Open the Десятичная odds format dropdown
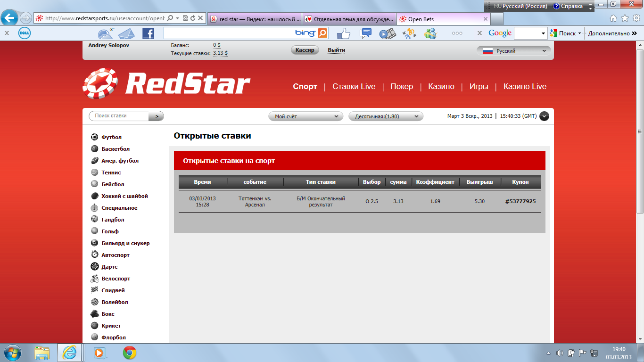The width and height of the screenshot is (644, 362). pyautogui.click(x=386, y=116)
